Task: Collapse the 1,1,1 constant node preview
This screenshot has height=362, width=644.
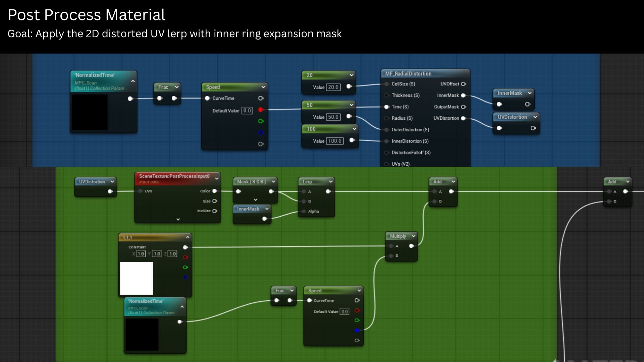Action: 187,237
